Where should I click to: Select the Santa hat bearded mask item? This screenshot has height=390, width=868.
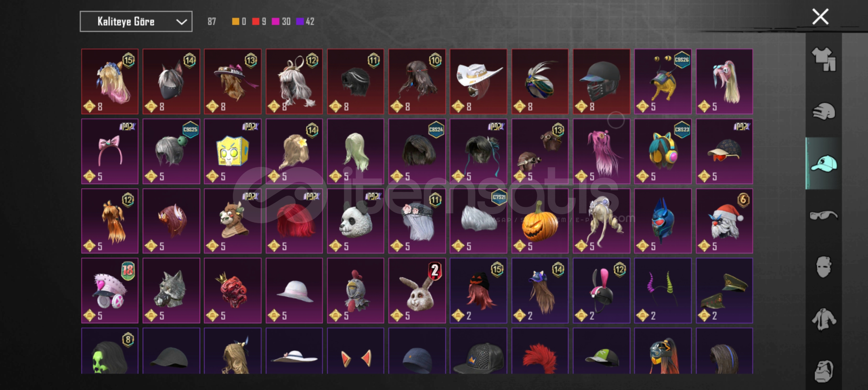724,221
